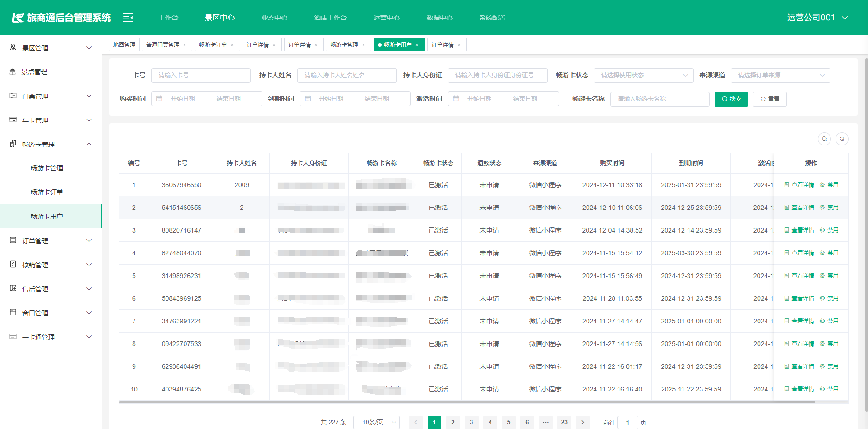This screenshot has width=868, height=429.
Task: Open the 酒店工作台 top menu
Action: (331, 18)
